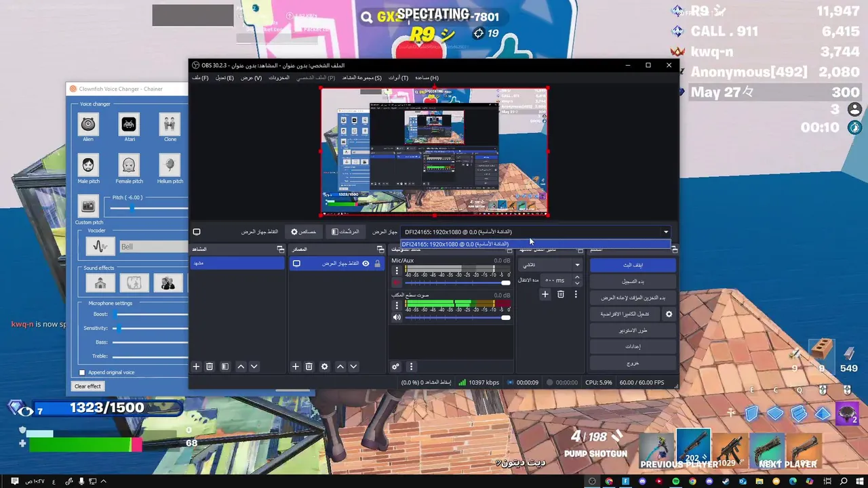Screen dimensions: 868x488
Task: Adjust the microphone Sensitivity slider
Action: [x=151, y=328]
